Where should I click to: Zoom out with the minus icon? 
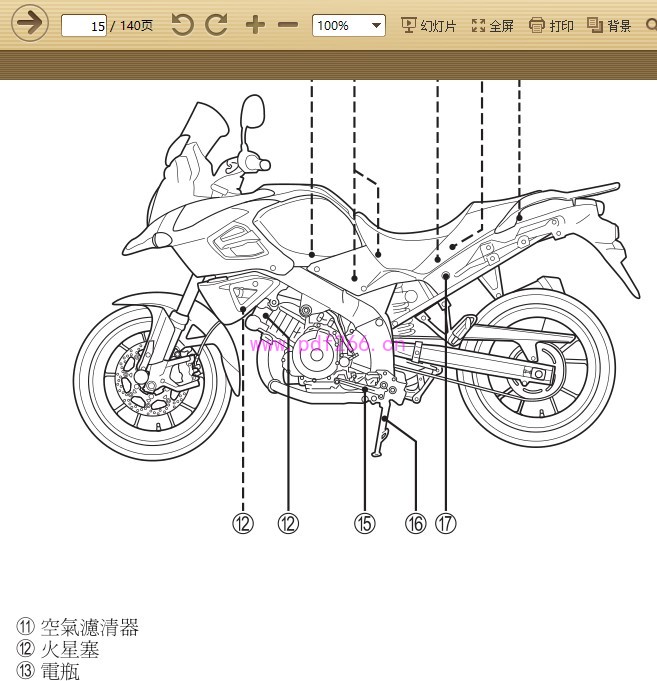pos(288,25)
